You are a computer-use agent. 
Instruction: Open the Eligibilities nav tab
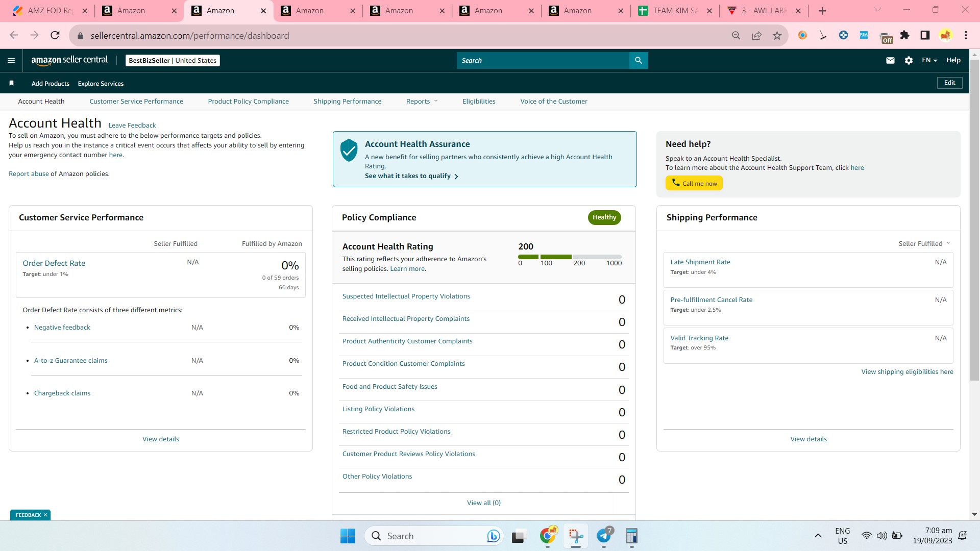[x=479, y=101]
